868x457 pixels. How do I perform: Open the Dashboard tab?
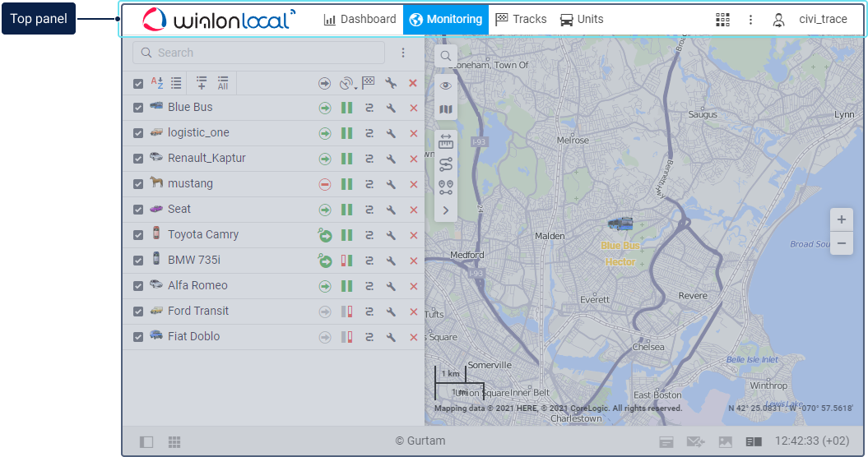pos(360,20)
